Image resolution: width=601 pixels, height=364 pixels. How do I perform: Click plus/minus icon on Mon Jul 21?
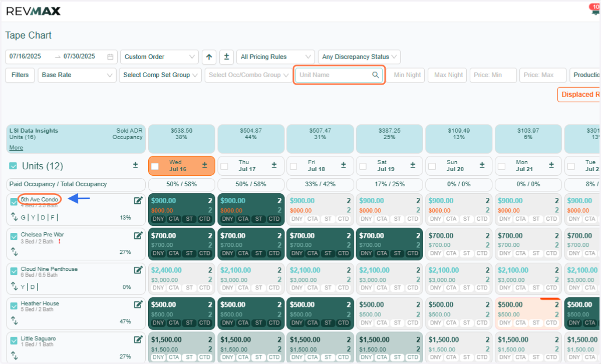(552, 165)
